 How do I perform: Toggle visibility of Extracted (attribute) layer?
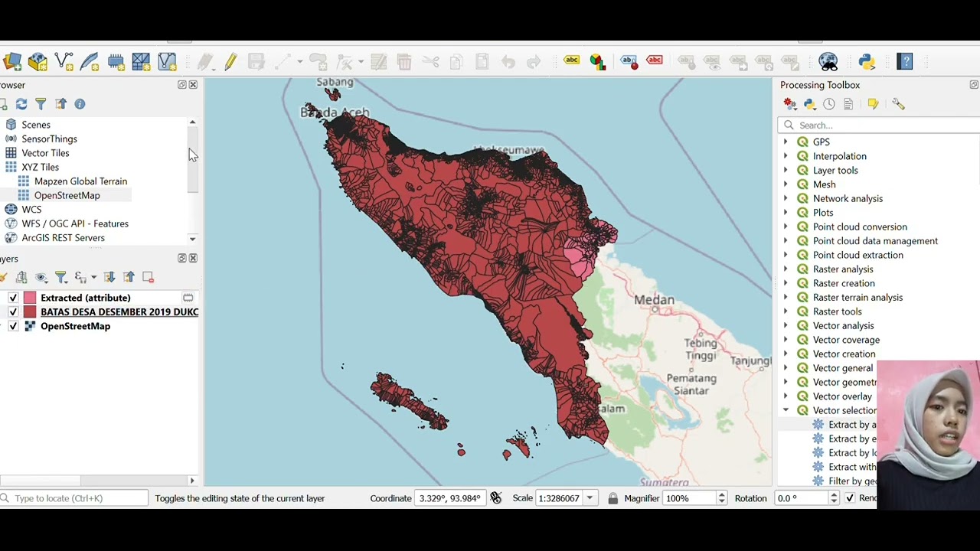coord(13,298)
